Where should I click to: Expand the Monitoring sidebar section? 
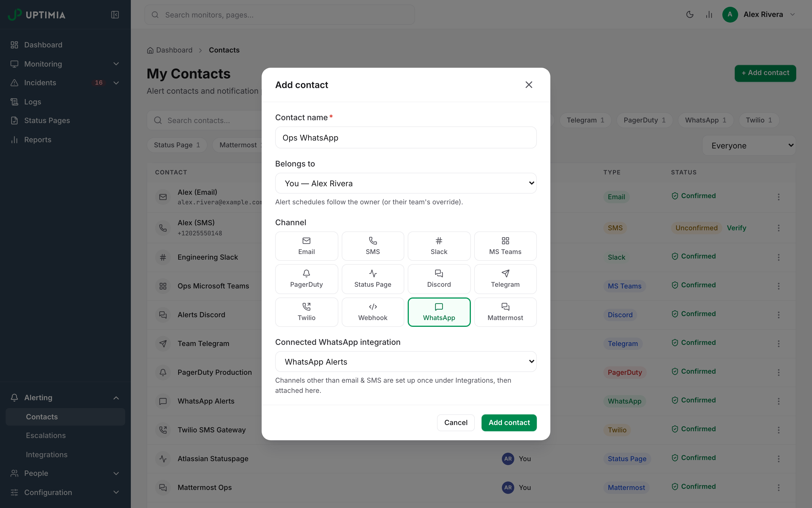[x=65, y=64]
